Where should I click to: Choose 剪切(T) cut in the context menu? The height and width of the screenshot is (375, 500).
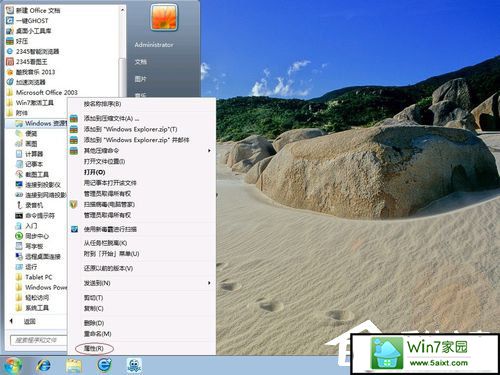93,298
